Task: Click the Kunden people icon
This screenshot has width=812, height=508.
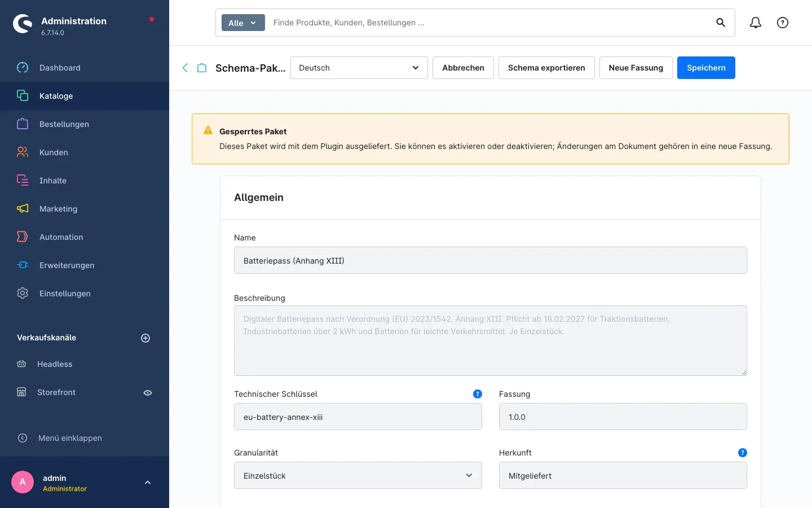Action: (x=23, y=152)
